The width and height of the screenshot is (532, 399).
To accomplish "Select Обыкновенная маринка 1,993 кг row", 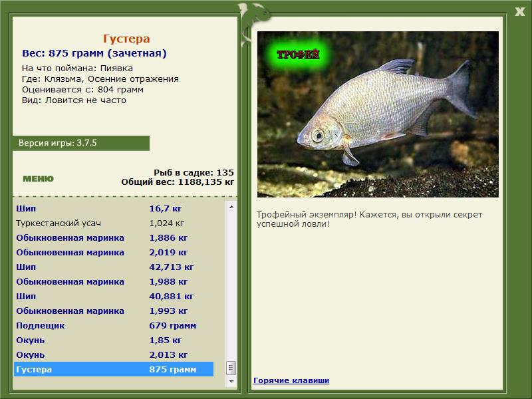I will [x=114, y=311].
